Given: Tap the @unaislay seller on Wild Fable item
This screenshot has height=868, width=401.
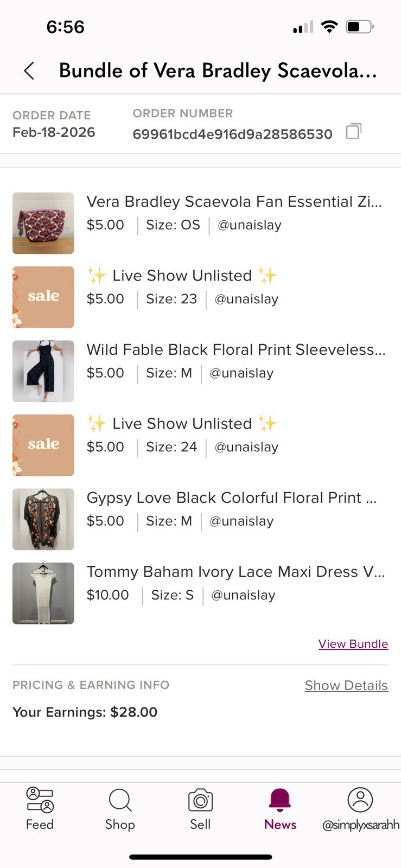Looking at the screenshot, I should tap(241, 373).
